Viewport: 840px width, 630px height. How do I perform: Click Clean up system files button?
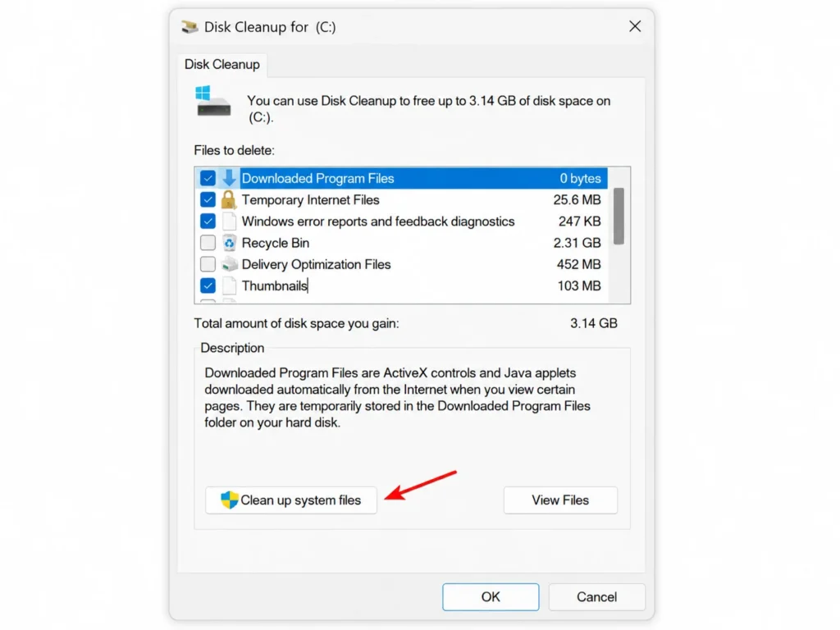(x=291, y=500)
